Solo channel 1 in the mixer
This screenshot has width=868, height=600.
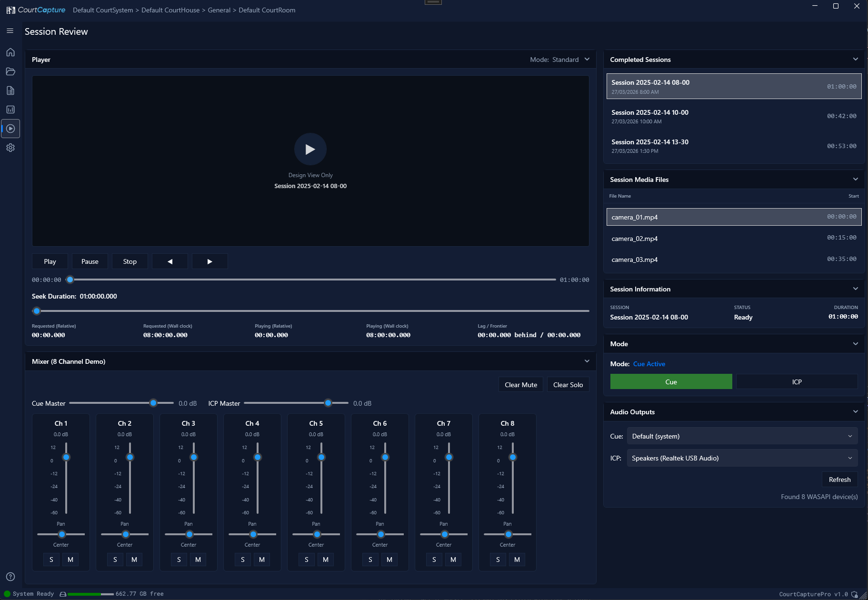(x=51, y=560)
